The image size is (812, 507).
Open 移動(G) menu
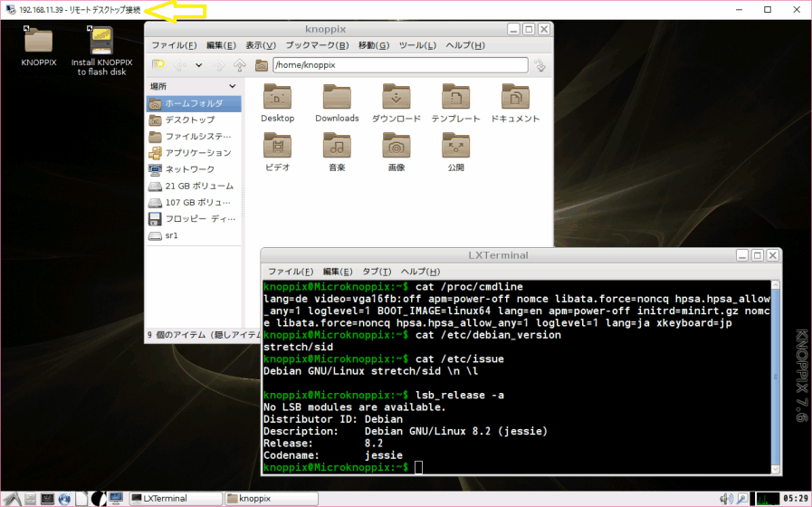tap(373, 45)
